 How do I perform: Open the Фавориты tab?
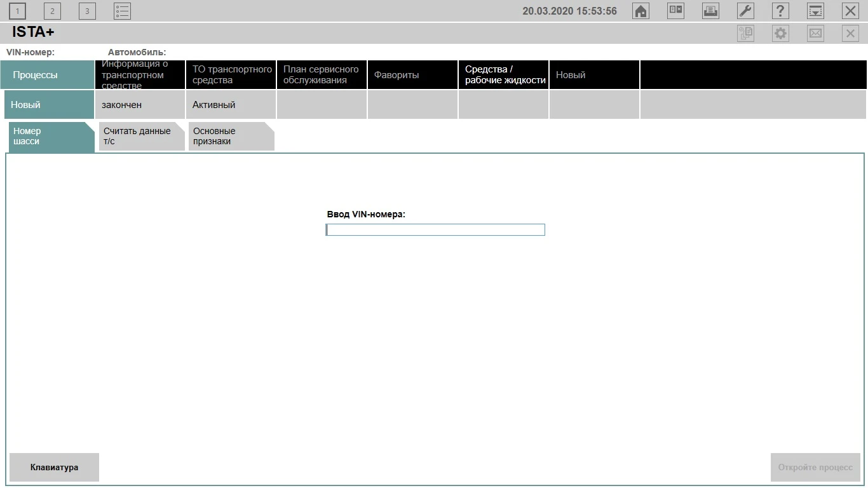point(413,75)
